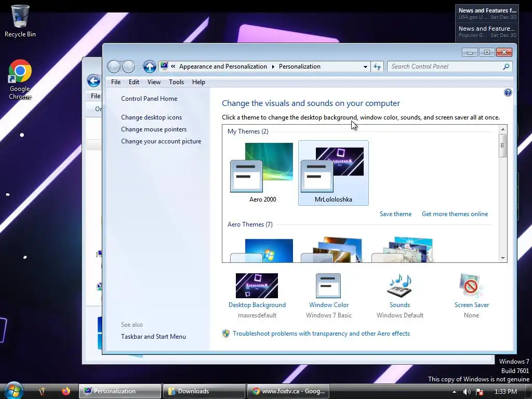Open the Sounds keyboard icon
The width and height of the screenshot is (532, 399).
click(400, 286)
